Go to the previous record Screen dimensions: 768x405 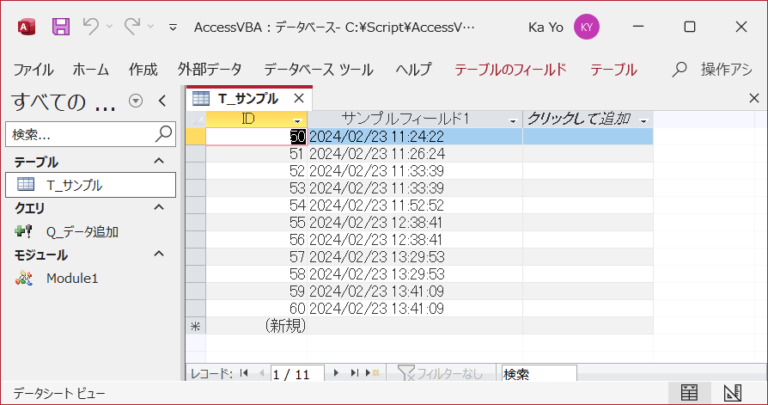[262, 374]
